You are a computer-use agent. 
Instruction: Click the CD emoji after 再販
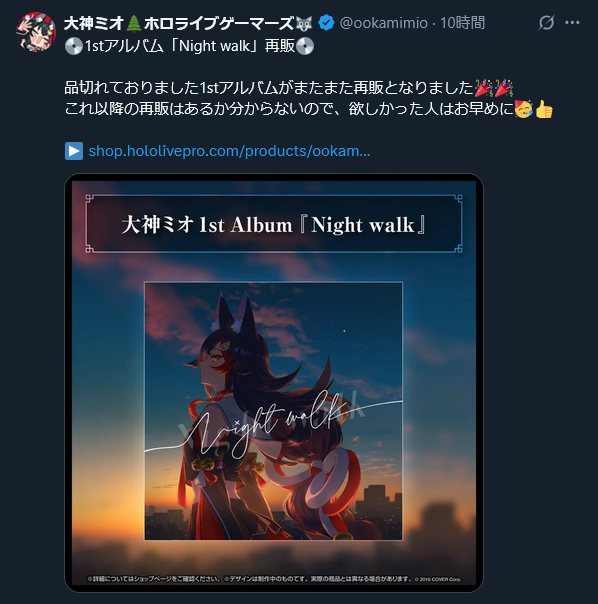305,46
